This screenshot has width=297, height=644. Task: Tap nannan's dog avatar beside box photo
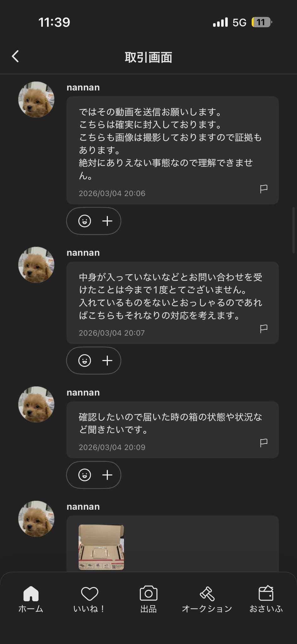click(36, 519)
